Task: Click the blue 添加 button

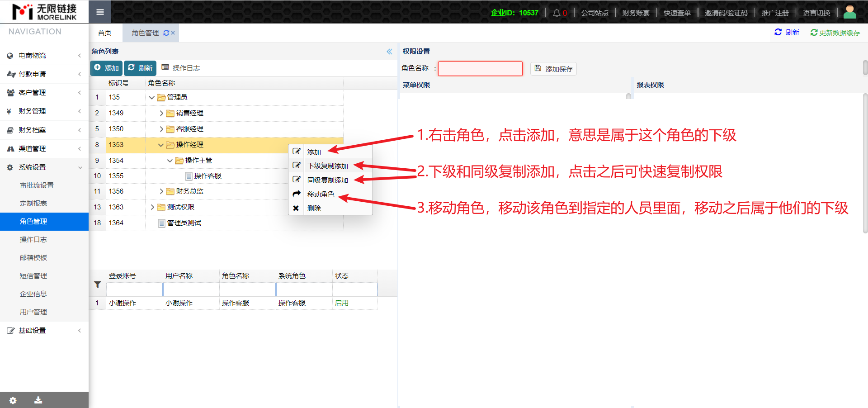Action: (107, 68)
